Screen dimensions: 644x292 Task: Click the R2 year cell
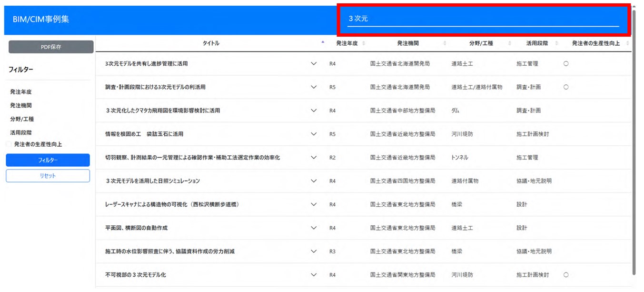coord(332,158)
